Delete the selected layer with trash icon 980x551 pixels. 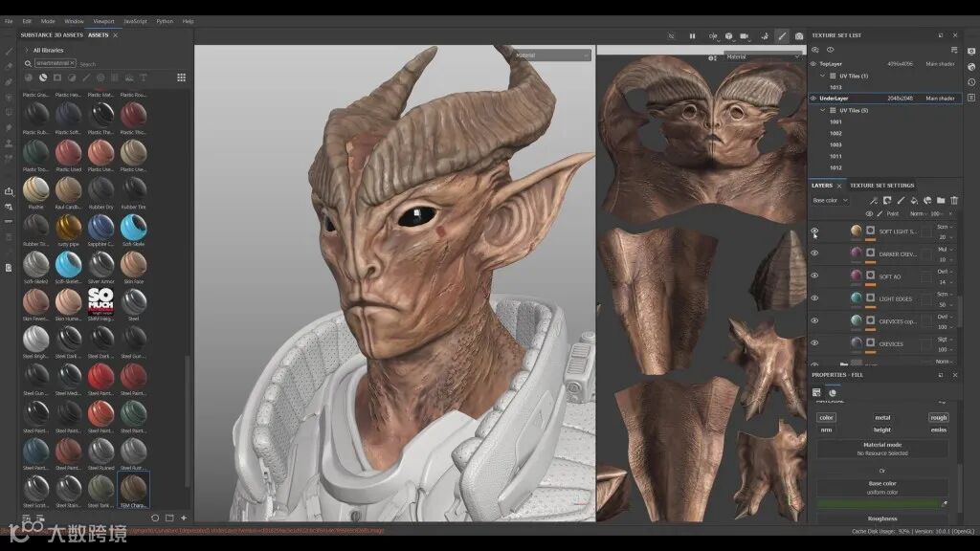point(954,201)
